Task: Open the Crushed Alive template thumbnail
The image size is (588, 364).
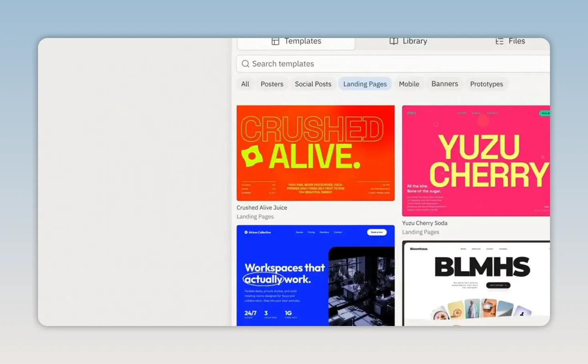Action: (316, 153)
